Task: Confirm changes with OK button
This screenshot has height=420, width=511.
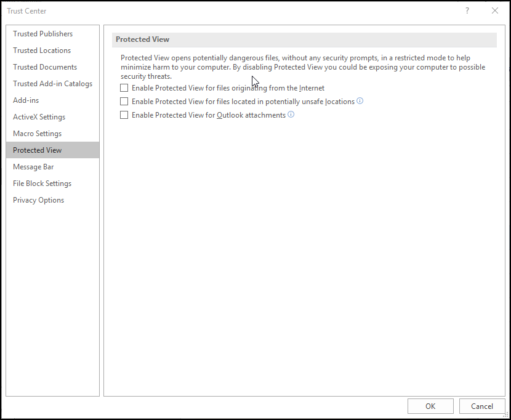Action: coord(430,406)
